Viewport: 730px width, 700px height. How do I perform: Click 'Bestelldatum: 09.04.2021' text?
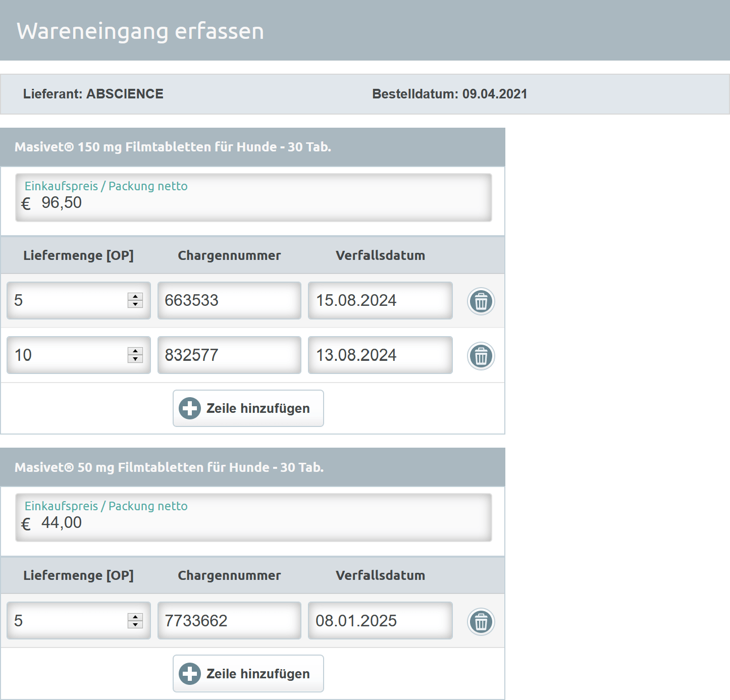(x=450, y=94)
